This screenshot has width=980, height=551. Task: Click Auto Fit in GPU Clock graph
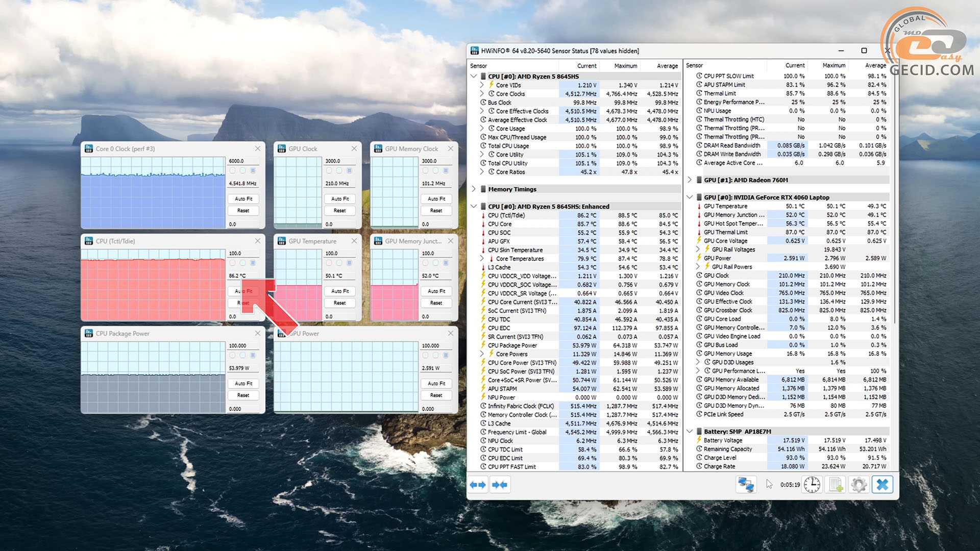(340, 198)
